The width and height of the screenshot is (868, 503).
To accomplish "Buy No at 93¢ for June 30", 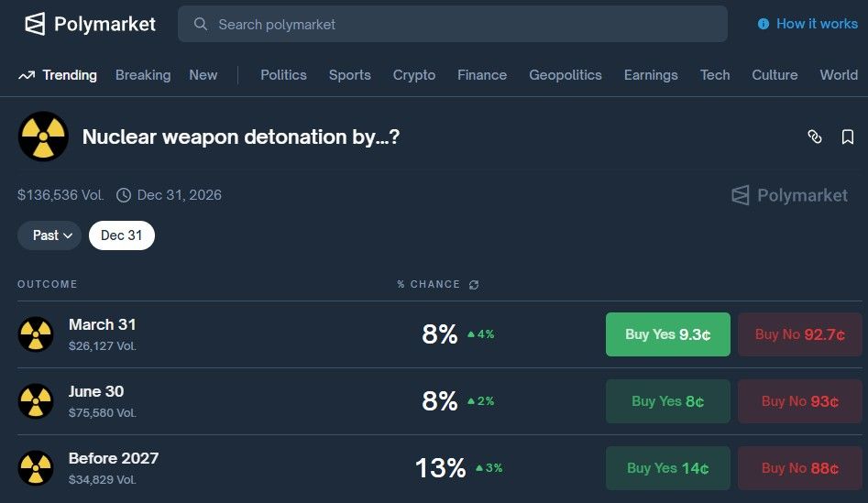I will point(799,401).
